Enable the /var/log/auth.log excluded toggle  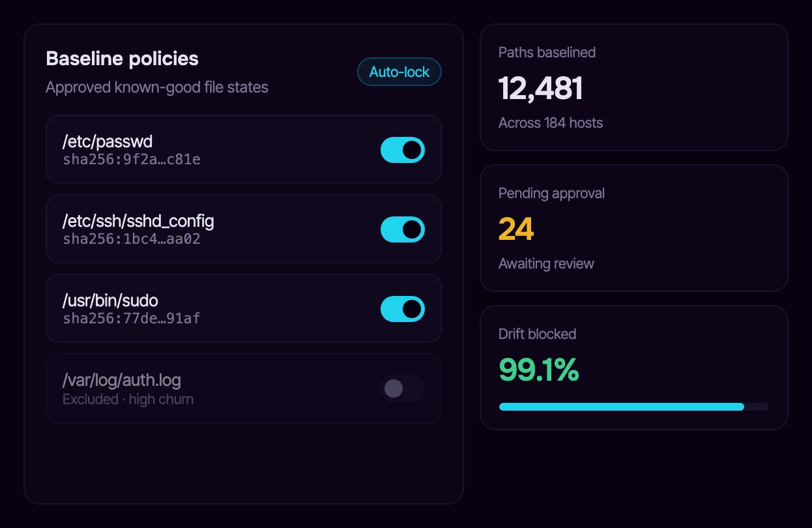403,389
